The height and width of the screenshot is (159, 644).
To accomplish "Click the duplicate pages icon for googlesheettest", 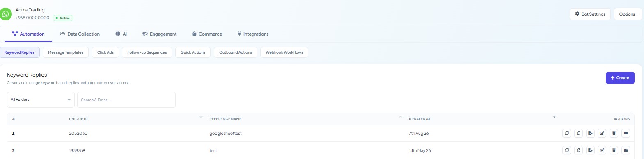I will pyautogui.click(x=579, y=133).
